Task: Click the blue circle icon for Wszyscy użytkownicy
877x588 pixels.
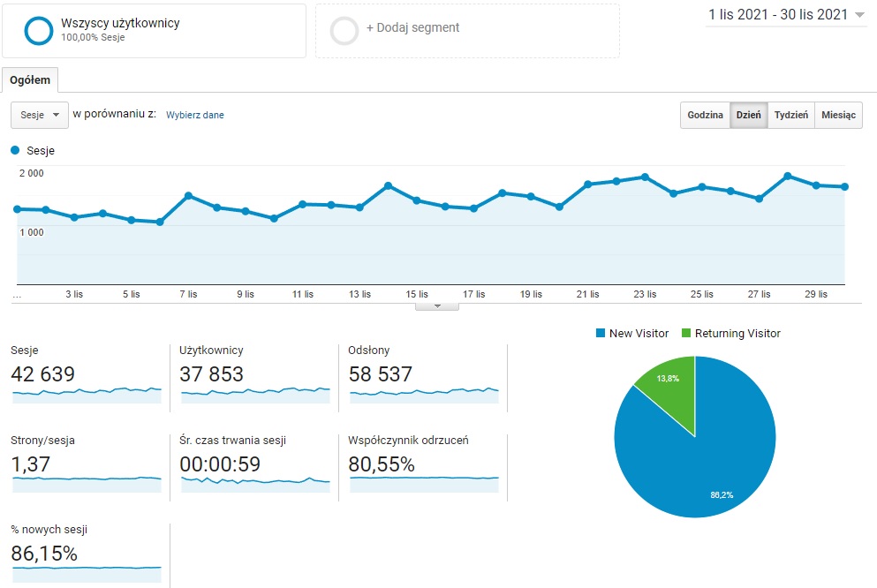Action: [x=39, y=30]
